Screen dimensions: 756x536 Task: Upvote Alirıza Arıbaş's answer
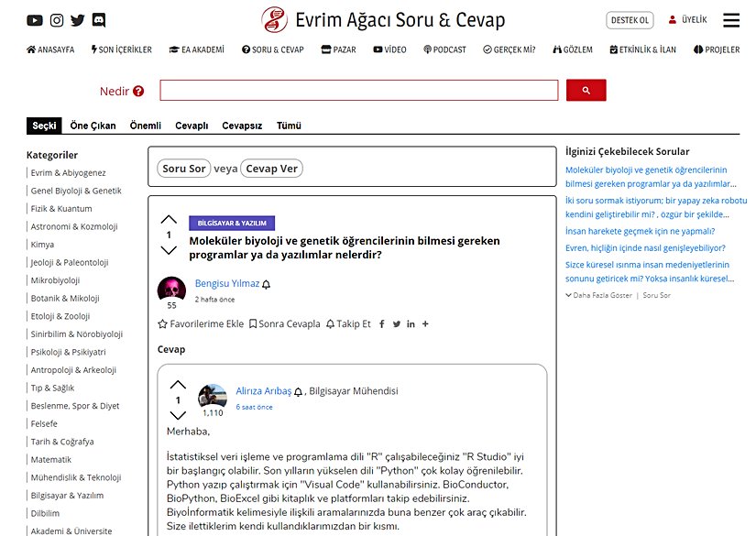[178, 385]
